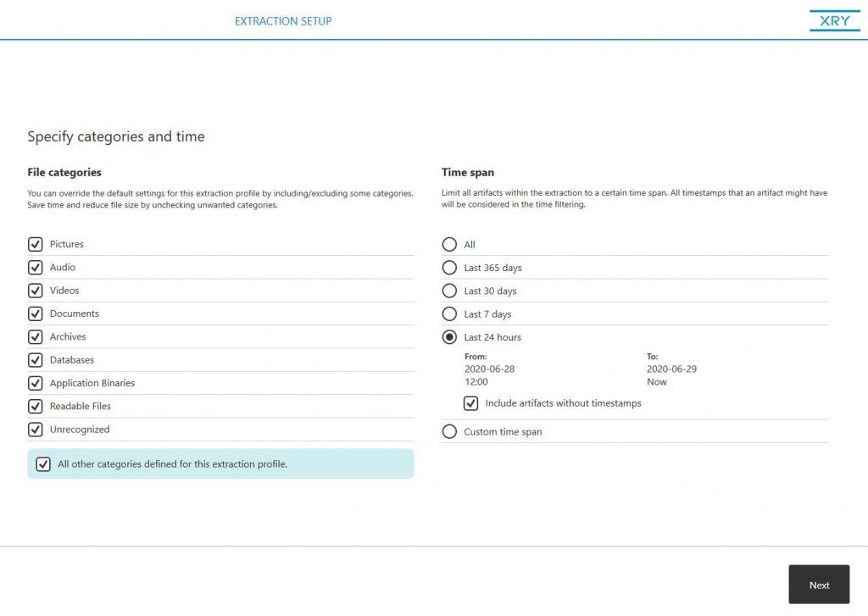Choose Last 365 days time span
Viewport: 868px width, 616px height.
tap(449, 268)
